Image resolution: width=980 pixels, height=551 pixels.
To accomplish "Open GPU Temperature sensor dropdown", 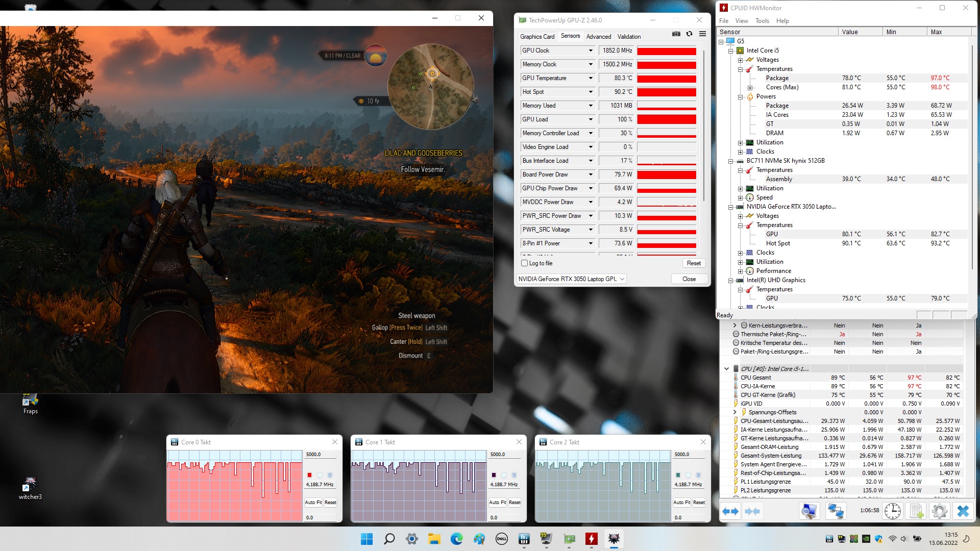I will click(591, 78).
